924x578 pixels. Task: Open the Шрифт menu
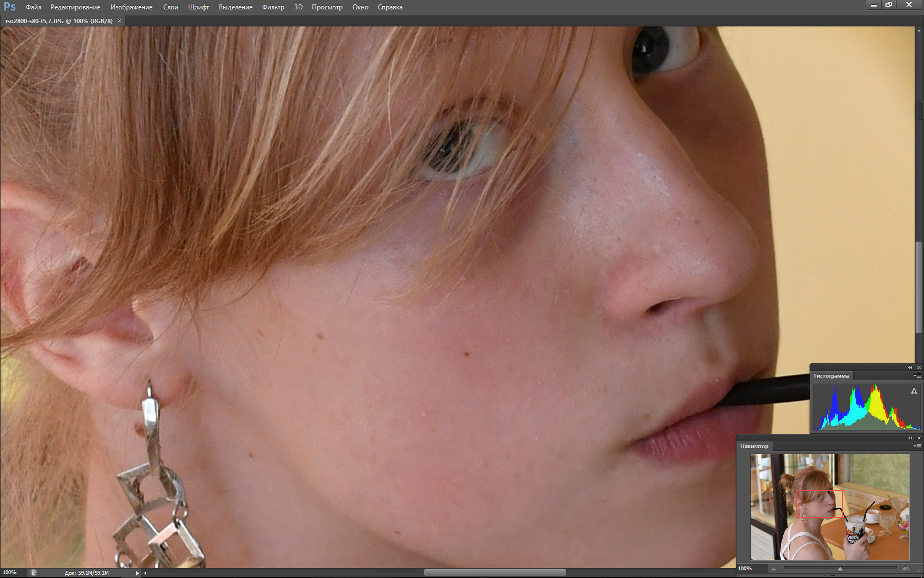point(199,7)
